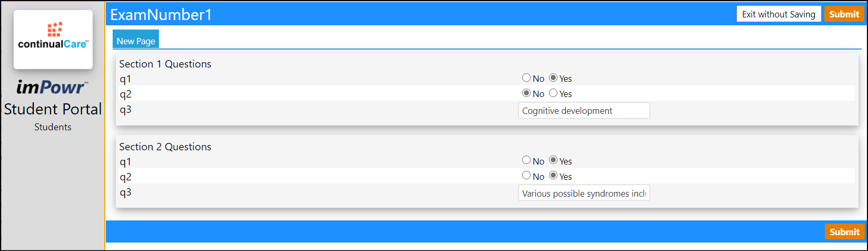Click the Cognitive development text field
Screen dimensions: 868x251
[584, 111]
